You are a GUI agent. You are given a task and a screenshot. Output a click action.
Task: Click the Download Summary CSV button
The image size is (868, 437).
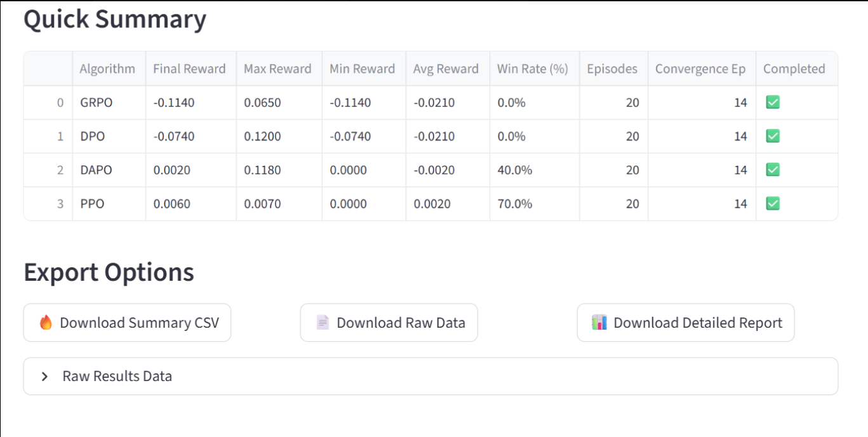(x=127, y=323)
